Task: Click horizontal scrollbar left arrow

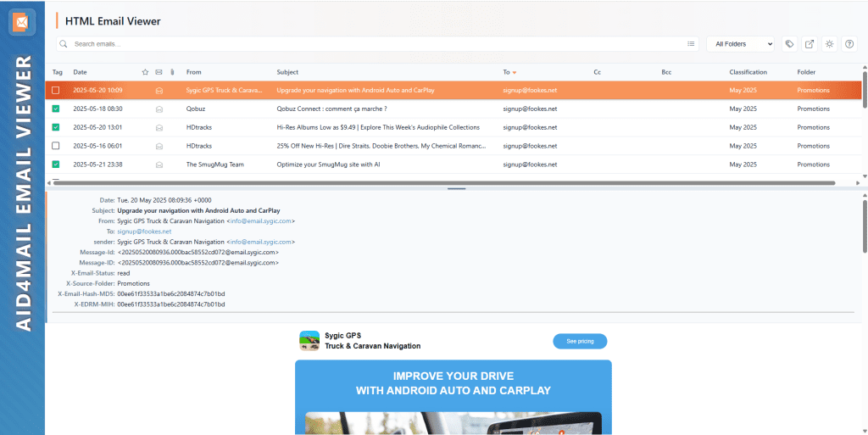Action: click(48, 182)
